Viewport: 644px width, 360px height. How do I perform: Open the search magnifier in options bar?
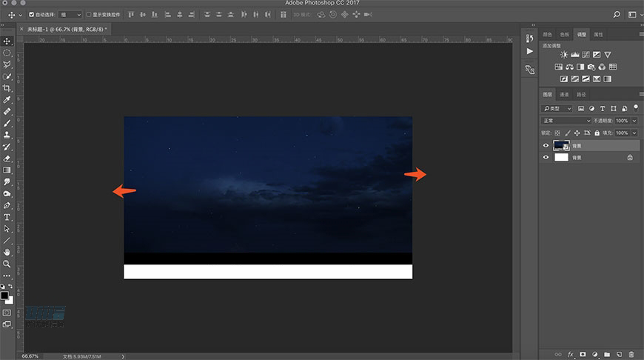(617, 15)
